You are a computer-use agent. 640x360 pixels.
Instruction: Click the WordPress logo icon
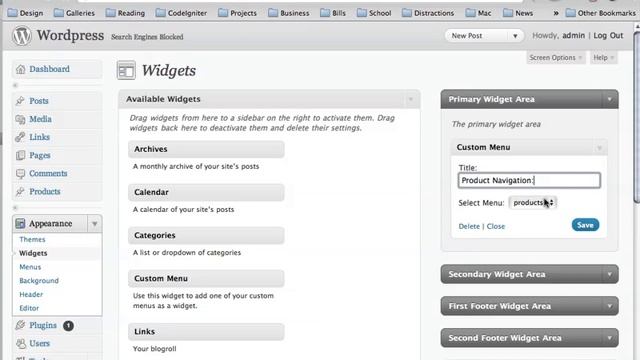[21, 36]
